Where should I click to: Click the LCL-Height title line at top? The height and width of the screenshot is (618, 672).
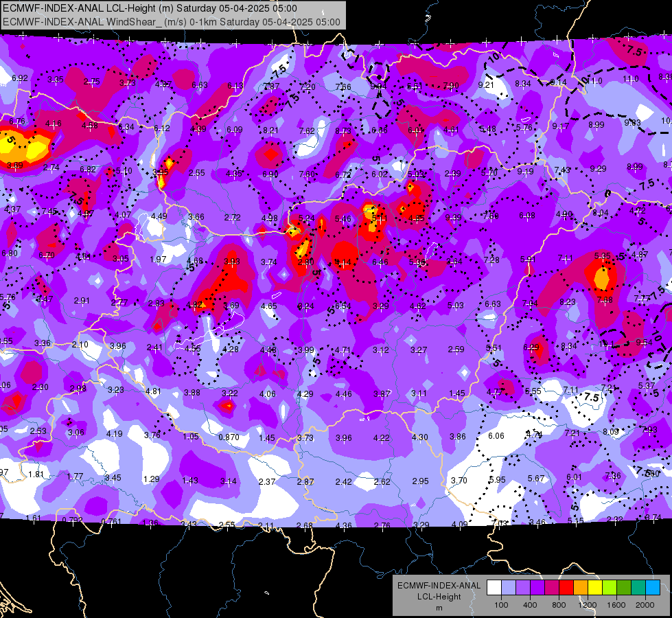point(150,8)
